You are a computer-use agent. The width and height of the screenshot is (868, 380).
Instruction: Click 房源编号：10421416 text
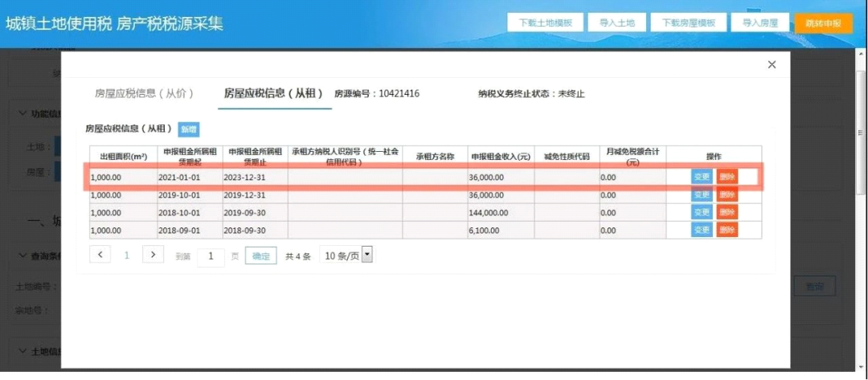click(377, 93)
